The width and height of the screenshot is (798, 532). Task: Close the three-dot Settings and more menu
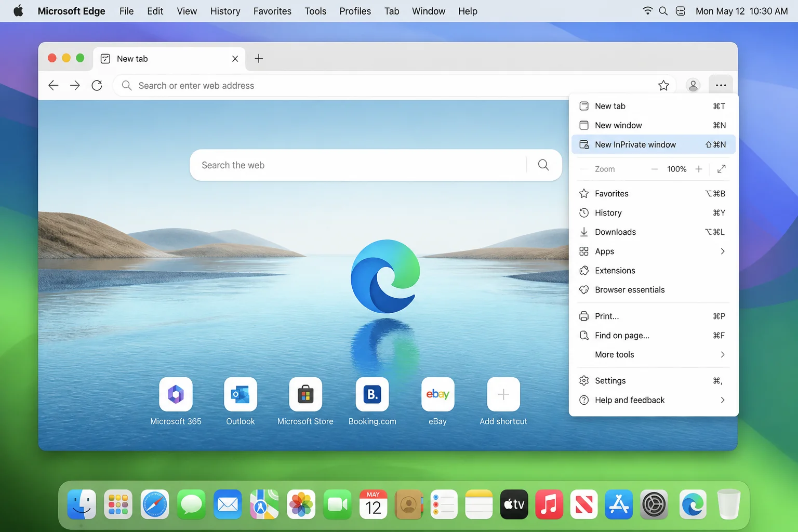721,85
